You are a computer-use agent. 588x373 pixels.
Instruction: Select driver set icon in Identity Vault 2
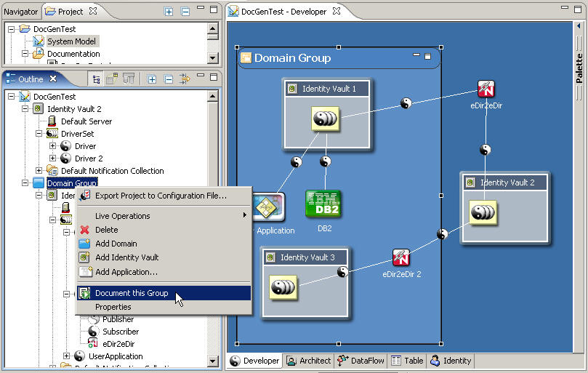click(x=483, y=213)
